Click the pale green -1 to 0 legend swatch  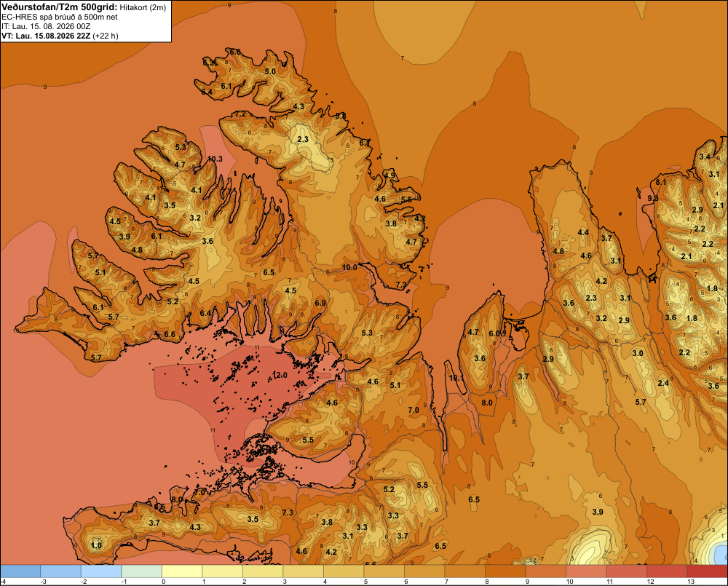[x=142, y=571]
